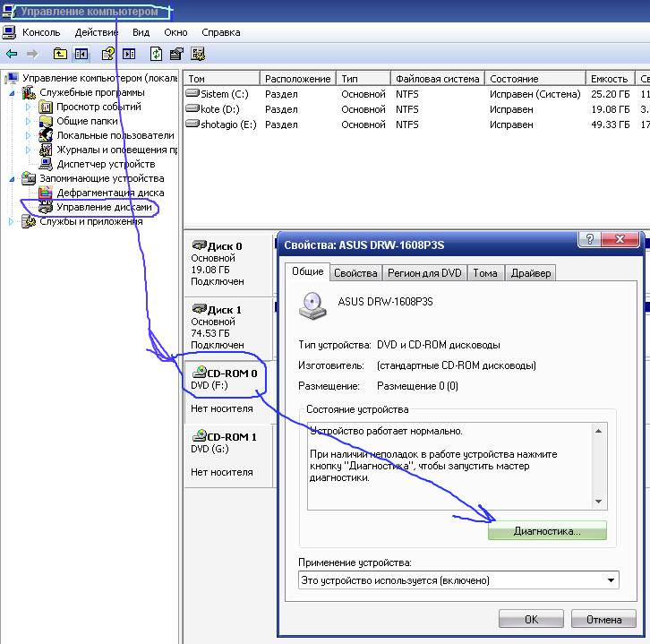The height and width of the screenshot is (644, 650).
Task: Click the Файловая система column header
Action: click(x=437, y=79)
